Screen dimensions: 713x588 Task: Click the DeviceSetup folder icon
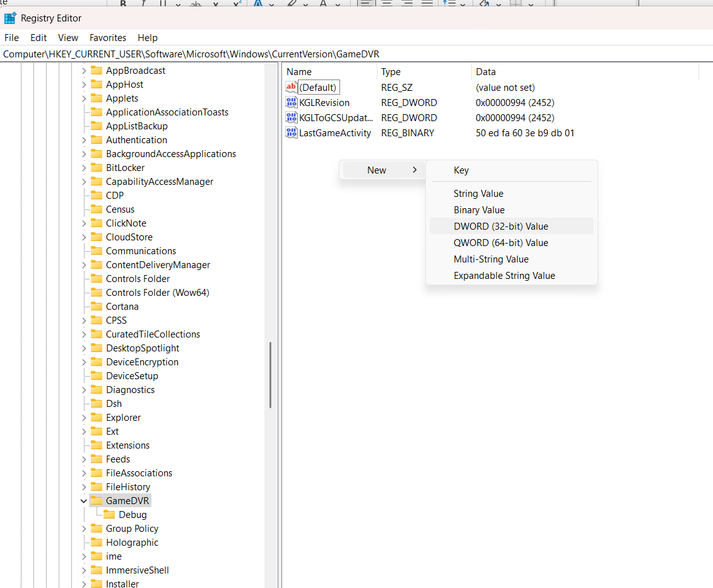pyautogui.click(x=97, y=375)
